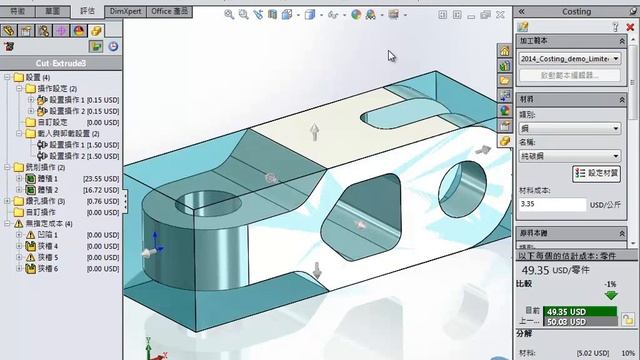Switch to the 特徵 tab
Image resolution: width=640 pixels, height=360 pixels.
(17, 11)
